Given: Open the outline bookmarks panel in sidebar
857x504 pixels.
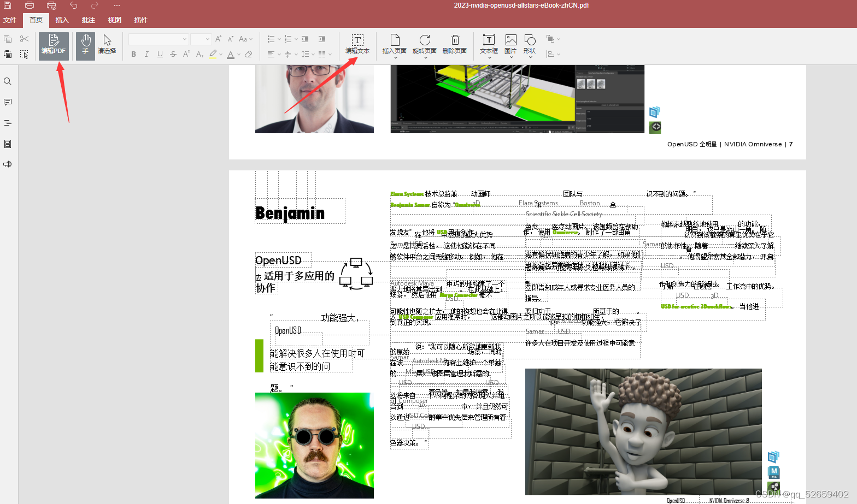Looking at the screenshot, I should point(8,123).
